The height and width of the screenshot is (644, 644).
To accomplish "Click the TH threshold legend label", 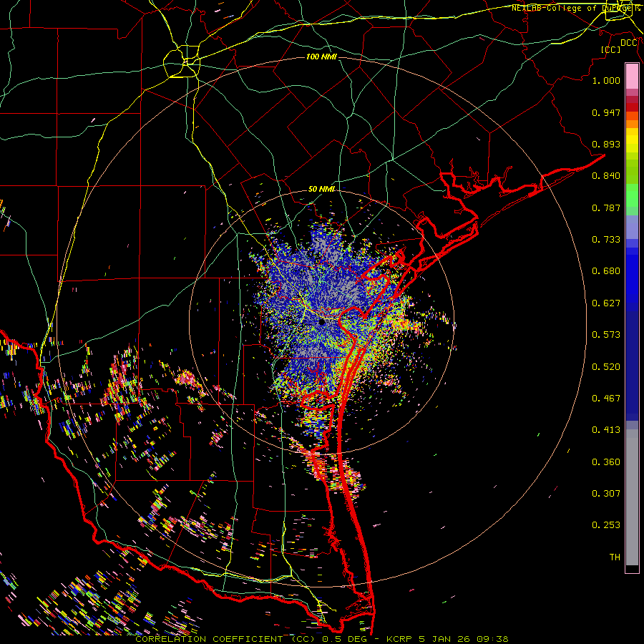I will 615,557.
